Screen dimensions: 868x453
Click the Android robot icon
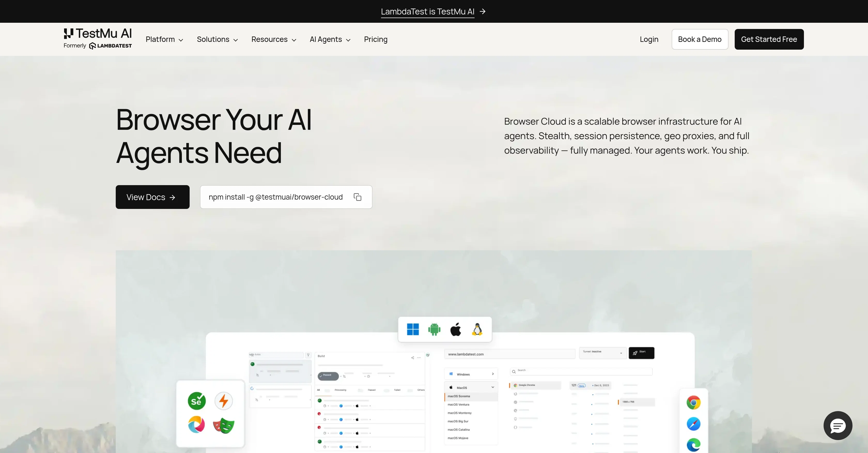coord(434,329)
